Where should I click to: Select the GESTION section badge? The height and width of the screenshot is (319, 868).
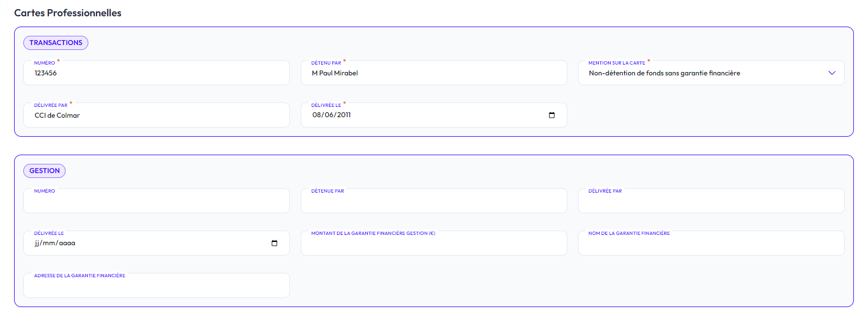[44, 171]
